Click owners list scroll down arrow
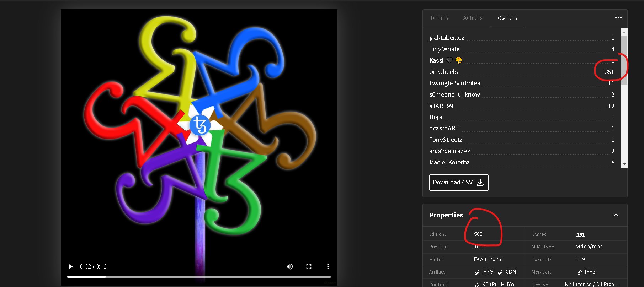The width and height of the screenshot is (644, 287). coord(624,164)
